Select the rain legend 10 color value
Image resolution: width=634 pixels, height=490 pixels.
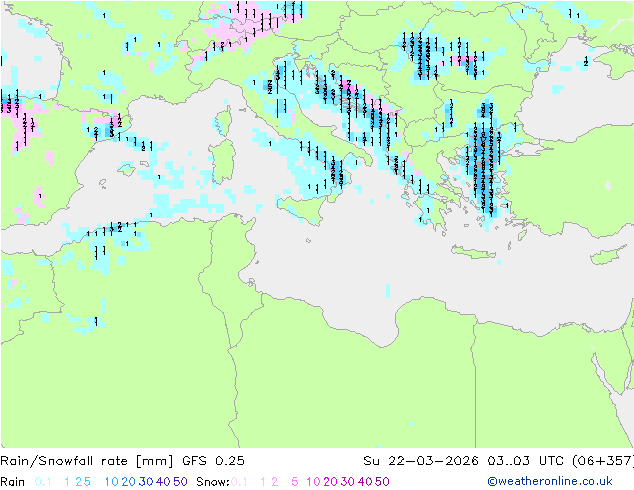coord(112,482)
